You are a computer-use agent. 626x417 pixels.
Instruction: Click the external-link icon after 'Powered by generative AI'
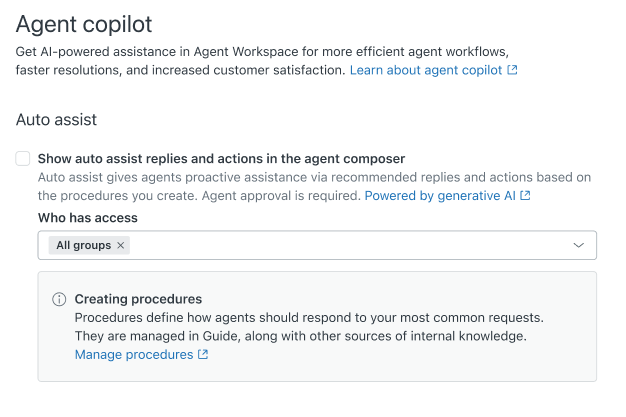pos(526,196)
